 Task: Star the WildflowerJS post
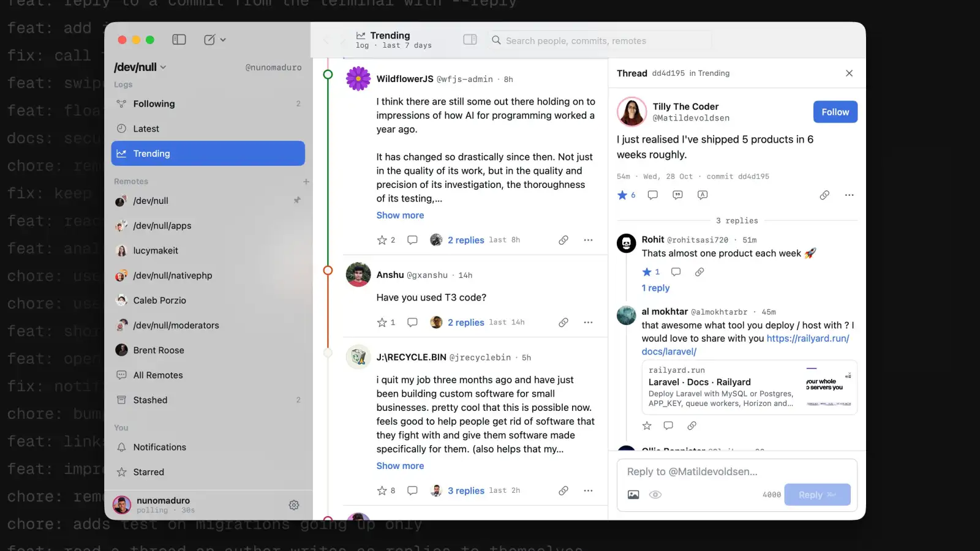click(382, 240)
